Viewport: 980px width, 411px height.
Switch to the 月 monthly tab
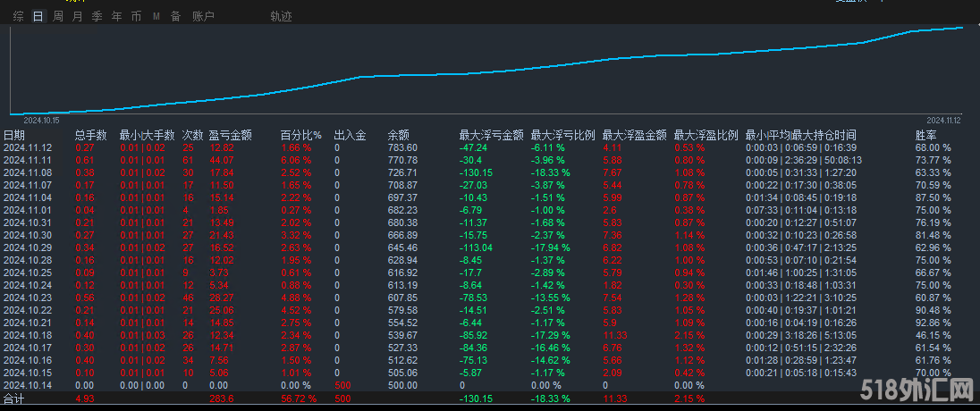pyautogui.click(x=78, y=16)
